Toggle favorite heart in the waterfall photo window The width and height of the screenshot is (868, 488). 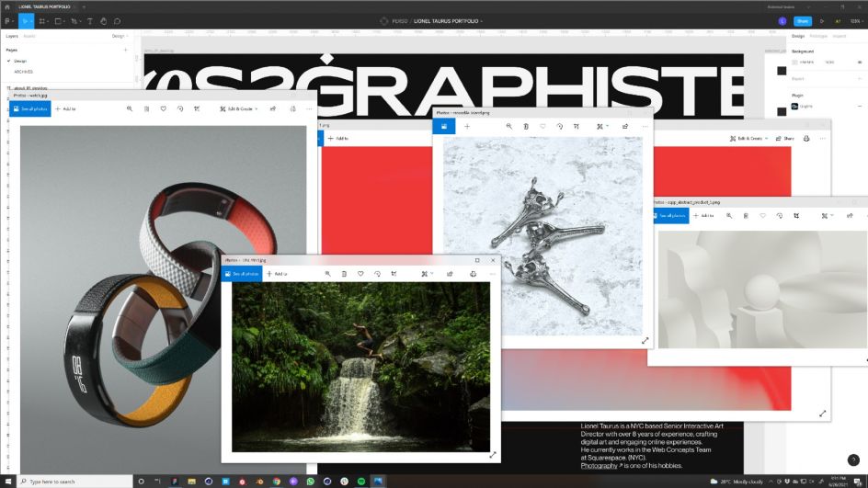pos(360,274)
